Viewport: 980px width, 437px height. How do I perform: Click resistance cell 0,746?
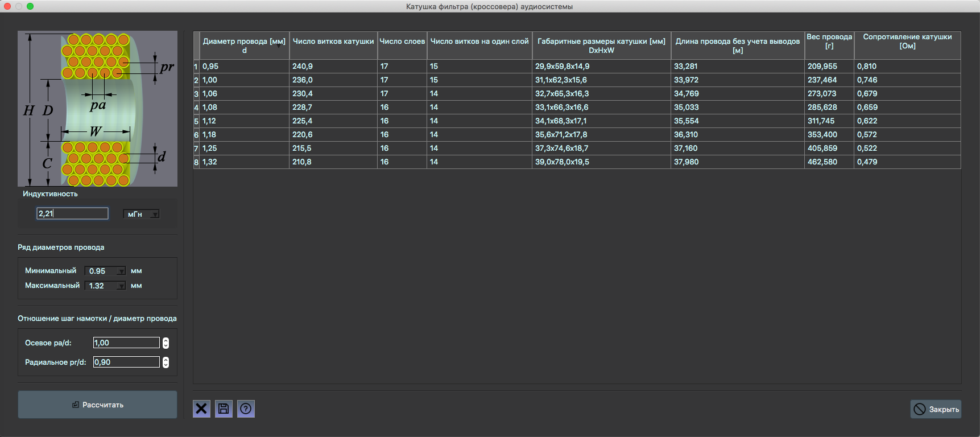[908, 80]
